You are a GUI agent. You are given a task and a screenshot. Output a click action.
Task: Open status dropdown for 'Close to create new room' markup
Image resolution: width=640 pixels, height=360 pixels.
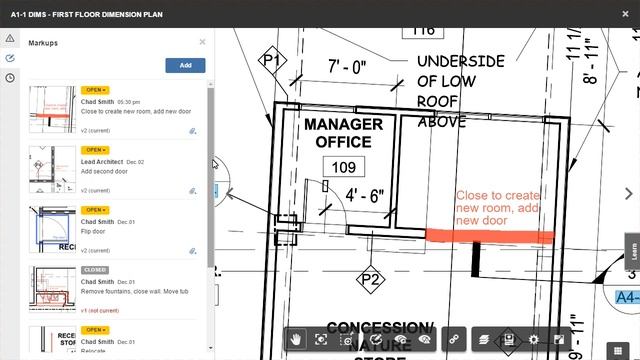[x=95, y=90]
